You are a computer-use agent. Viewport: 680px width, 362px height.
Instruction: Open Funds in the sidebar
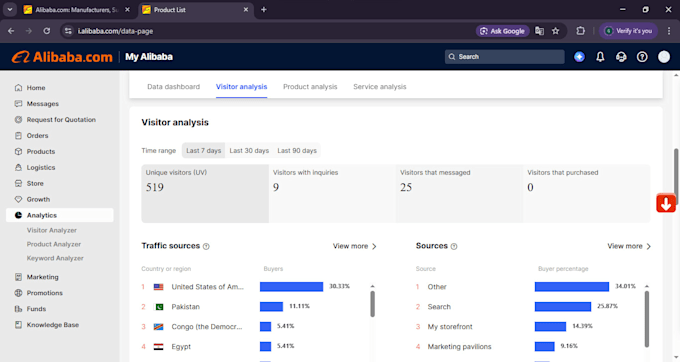(36, 309)
